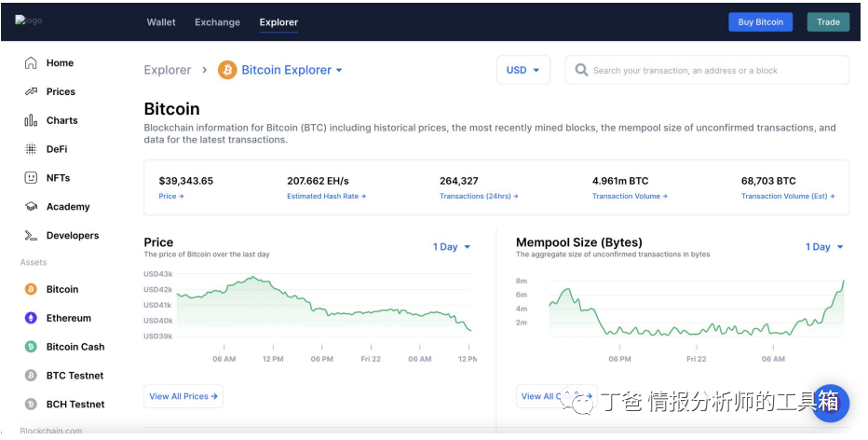Image resolution: width=868 pixels, height=440 pixels.
Task: Click the Blockchain.com footer text in sidebar
Action: [51, 431]
